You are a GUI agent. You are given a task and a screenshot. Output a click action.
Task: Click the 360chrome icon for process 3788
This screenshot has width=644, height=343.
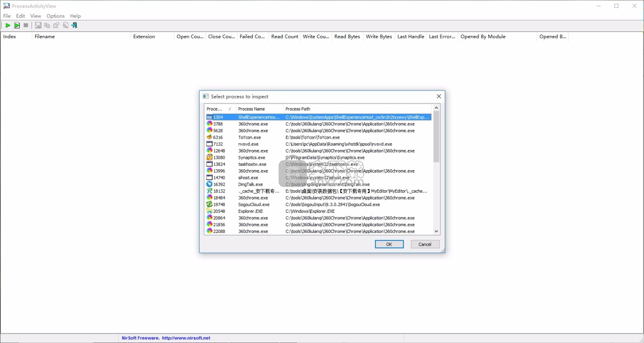pos(209,124)
